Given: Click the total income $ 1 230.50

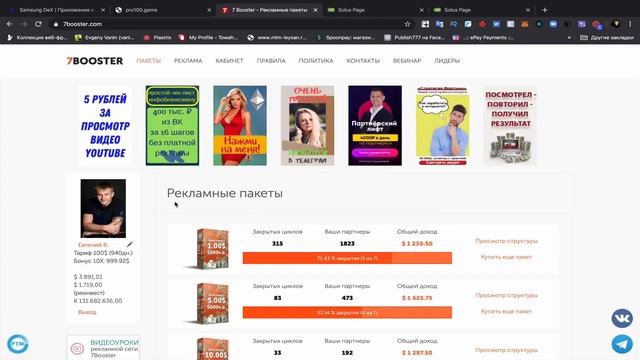Looking at the screenshot, I should click(417, 244).
